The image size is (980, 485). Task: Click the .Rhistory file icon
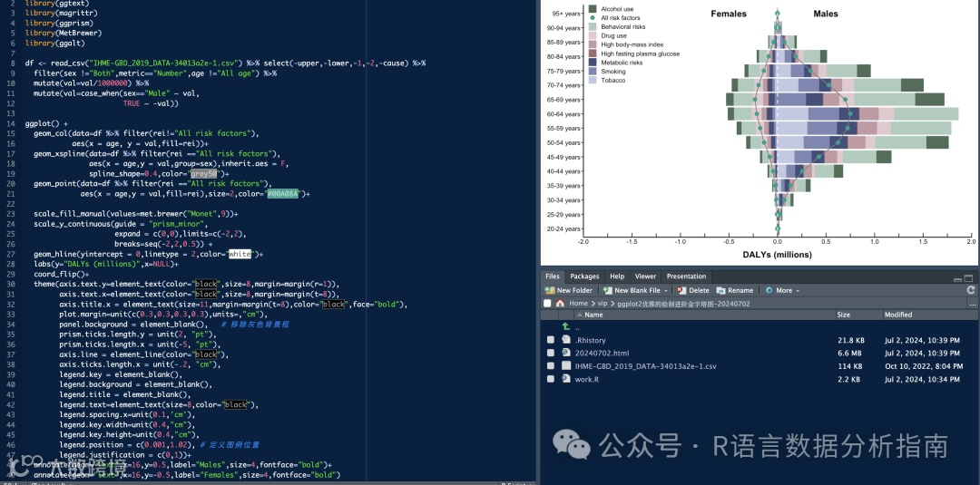[x=566, y=340]
